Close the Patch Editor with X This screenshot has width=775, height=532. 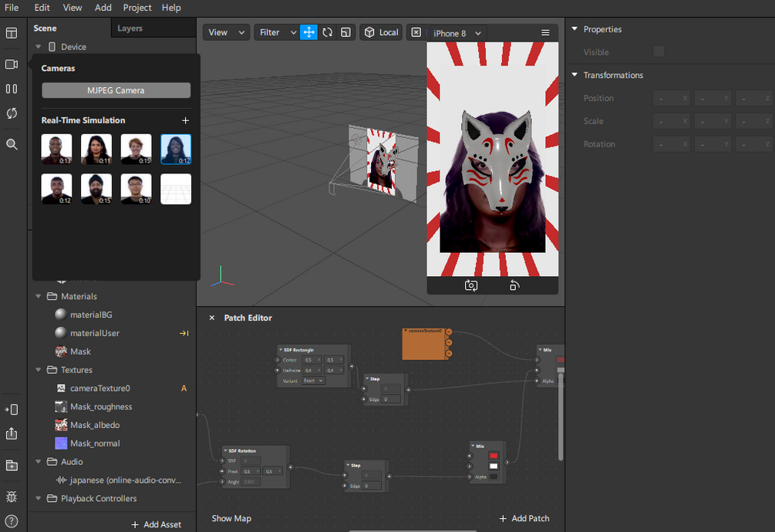point(211,318)
